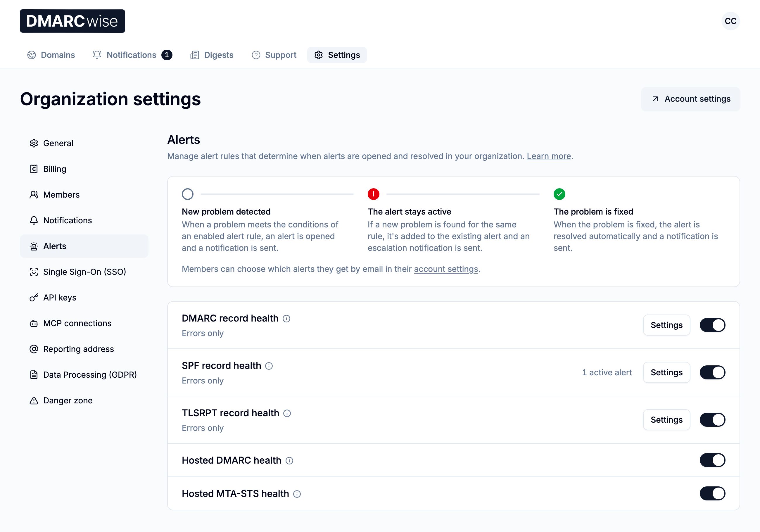Turn off Hosted DMARC health toggle
Screen dimensions: 760x532
[x=712, y=460]
